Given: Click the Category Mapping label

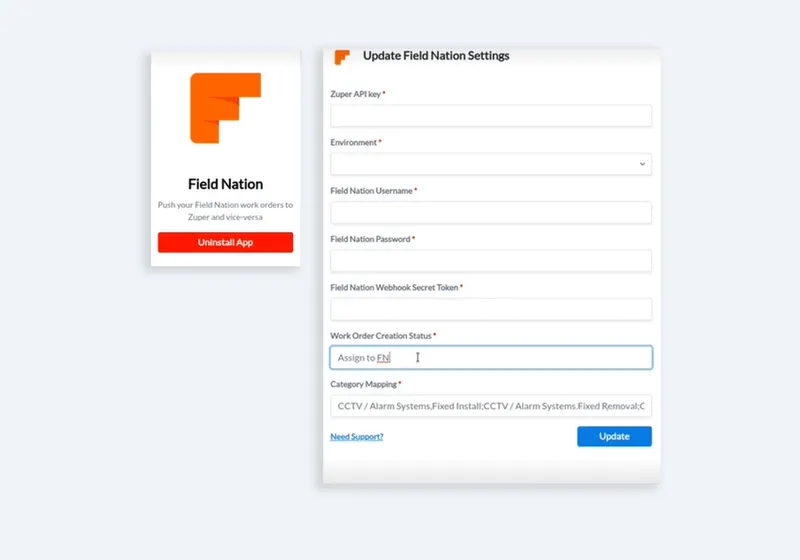Looking at the screenshot, I should (363, 384).
